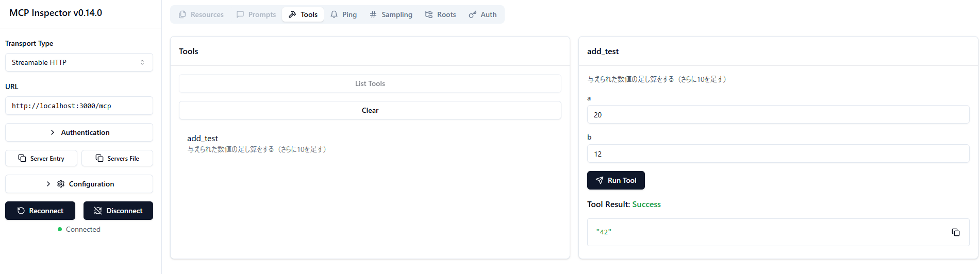Click the parameter b input field

click(777, 154)
